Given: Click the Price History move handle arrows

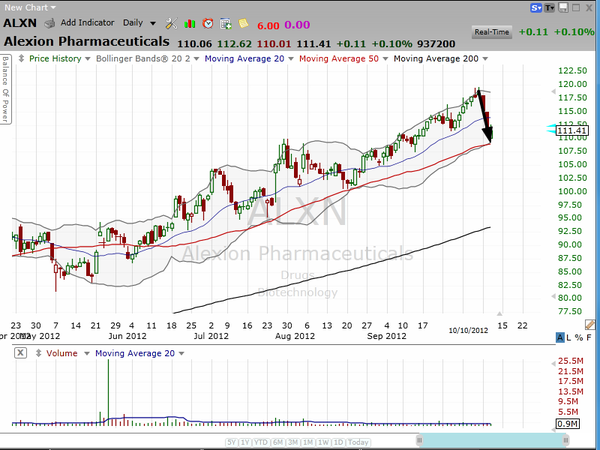Looking at the screenshot, I should coord(21,59).
